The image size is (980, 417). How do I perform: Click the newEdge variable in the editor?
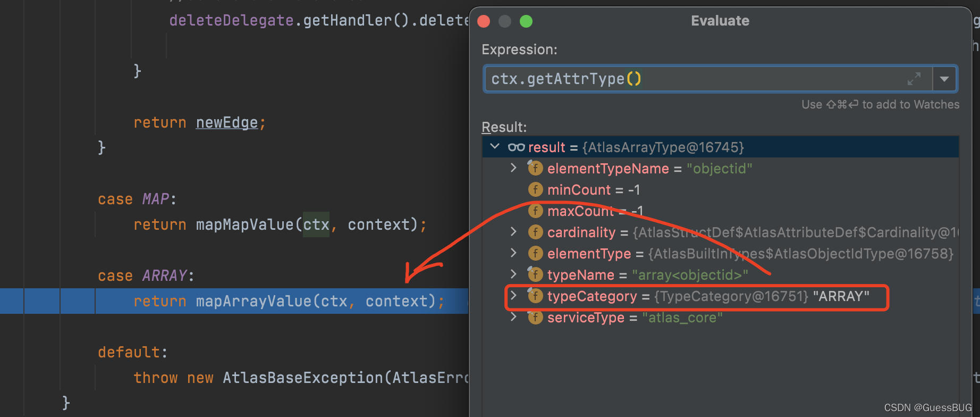click(x=227, y=123)
